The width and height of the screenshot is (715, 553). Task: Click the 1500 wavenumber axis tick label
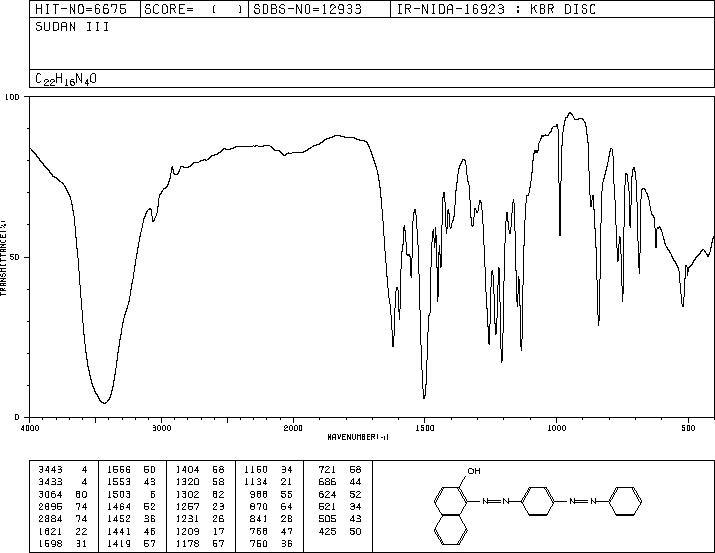(x=425, y=428)
